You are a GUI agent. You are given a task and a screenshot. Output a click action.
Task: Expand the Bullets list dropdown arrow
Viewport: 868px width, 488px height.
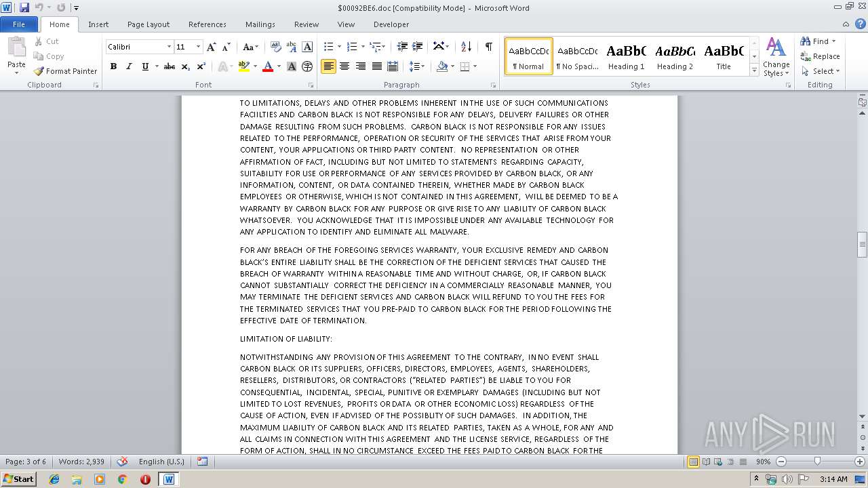pyautogui.click(x=340, y=47)
